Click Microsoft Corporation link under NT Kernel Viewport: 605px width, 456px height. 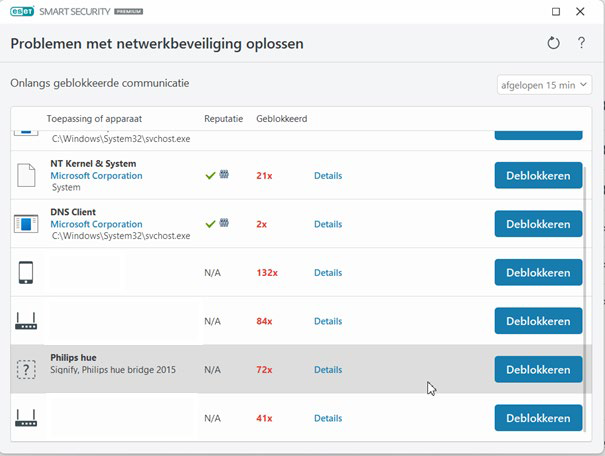[96, 176]
